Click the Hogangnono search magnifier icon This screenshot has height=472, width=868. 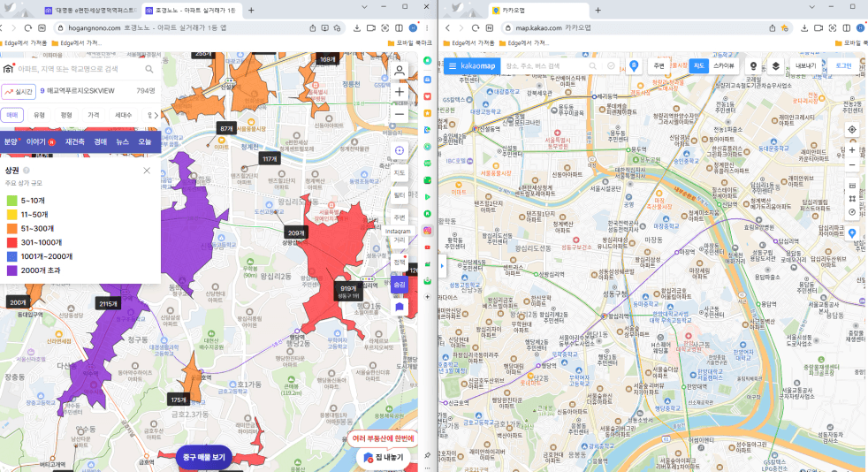point(149,68)
